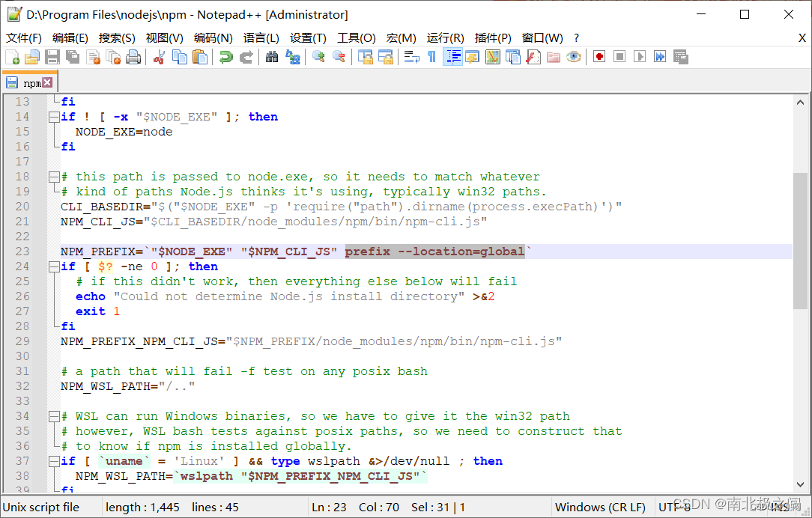Click the Print toolbar icon
Viewport: 812px width, 518px height.
pos(133,57)
